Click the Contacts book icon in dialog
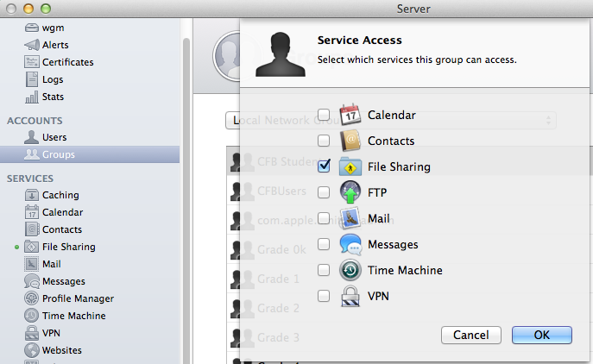 (x=350, y=141)
